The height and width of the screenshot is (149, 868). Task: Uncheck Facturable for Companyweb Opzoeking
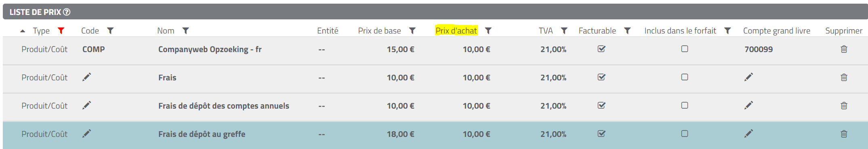pos(601,49)
